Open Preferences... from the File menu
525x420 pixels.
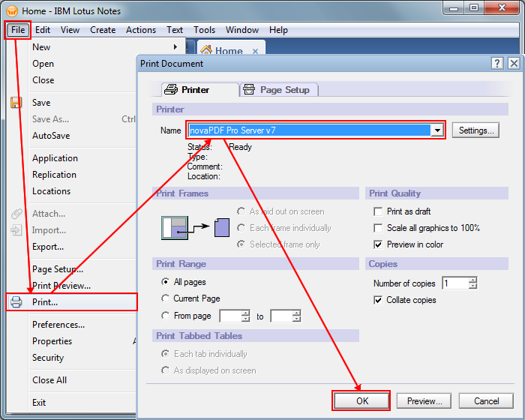click(58, 325)
